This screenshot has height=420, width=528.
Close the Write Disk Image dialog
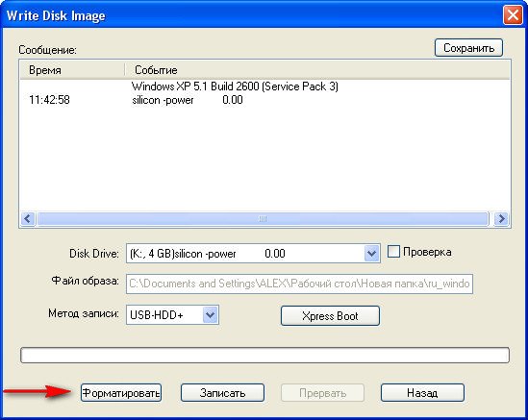tap(513, 15)
